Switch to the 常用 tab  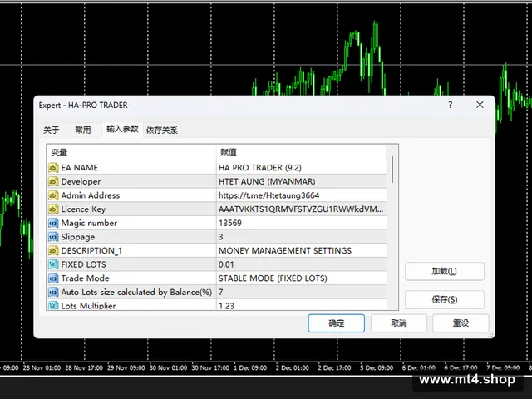tap(83, 130)
